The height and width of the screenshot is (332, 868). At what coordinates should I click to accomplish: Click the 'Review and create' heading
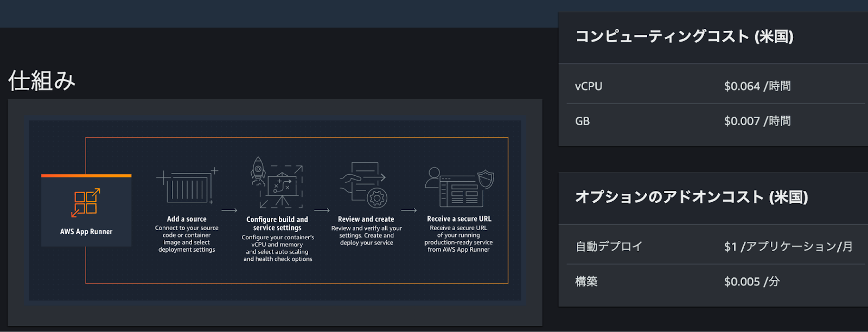(x=366, y=219)
